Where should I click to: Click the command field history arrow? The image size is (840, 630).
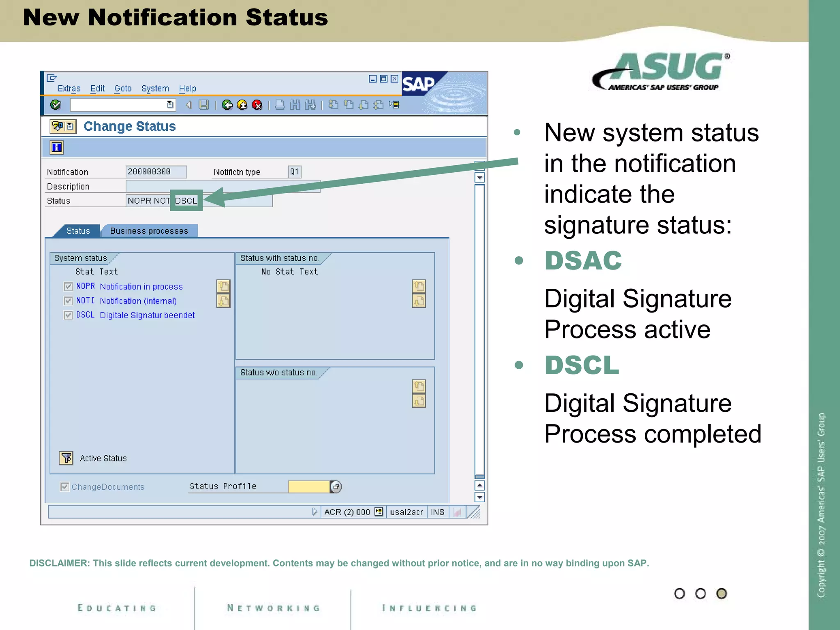[x=170, y=105]
